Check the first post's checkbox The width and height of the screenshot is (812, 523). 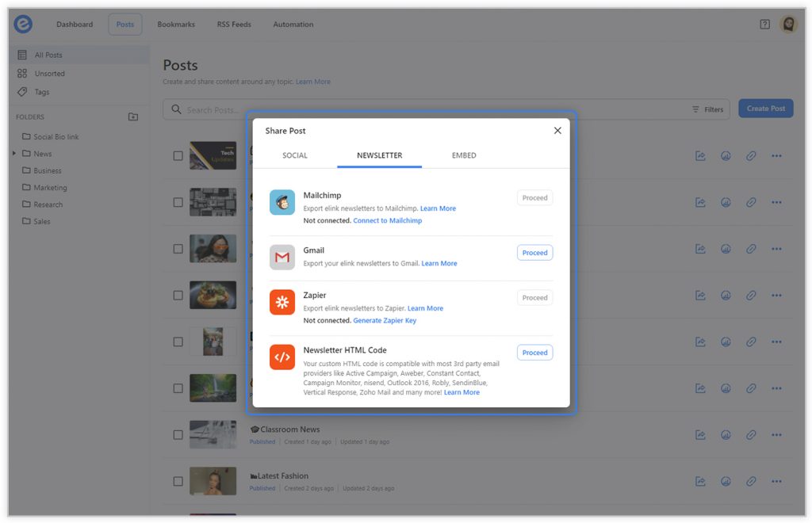pos(178,156)
